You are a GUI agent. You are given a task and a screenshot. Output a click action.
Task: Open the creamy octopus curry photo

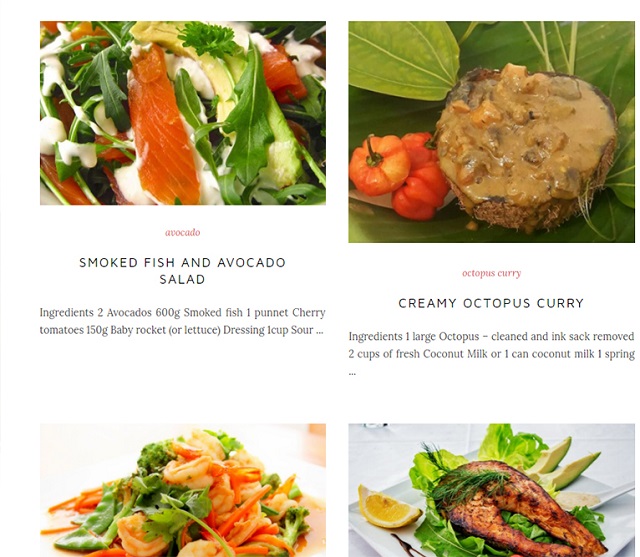491,132
